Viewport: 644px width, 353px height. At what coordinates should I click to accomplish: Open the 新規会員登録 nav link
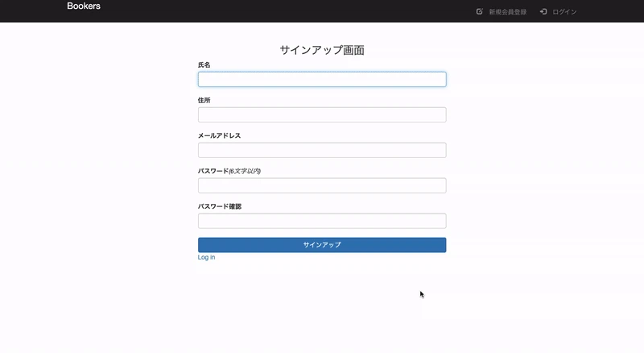[x=508, y=12]
